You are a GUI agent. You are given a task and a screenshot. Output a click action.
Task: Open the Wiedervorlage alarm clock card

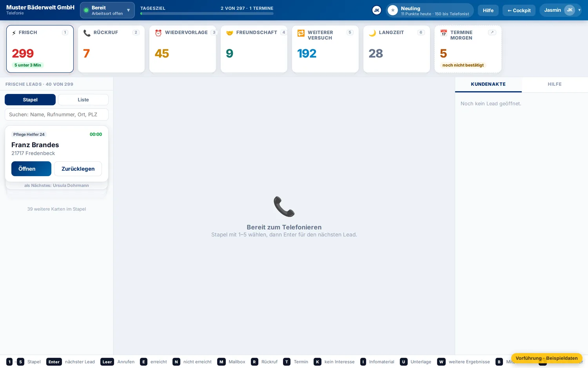183,49
